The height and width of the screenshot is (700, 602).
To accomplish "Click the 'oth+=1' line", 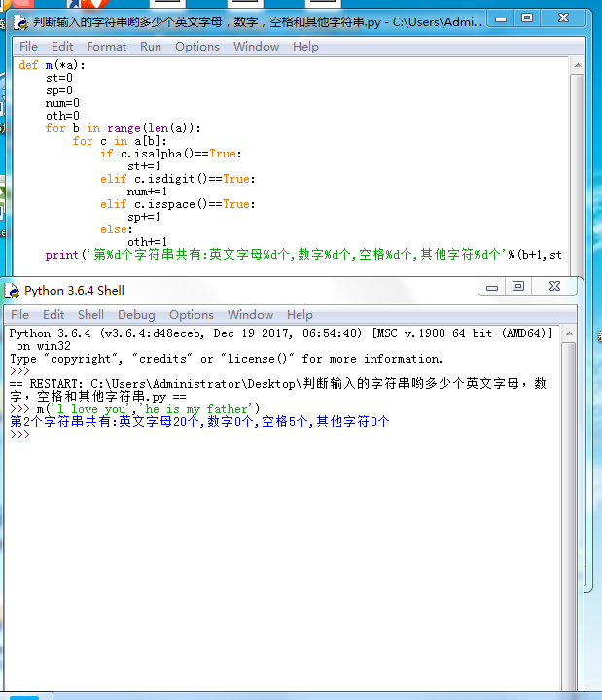I will (x=148, y=242).
